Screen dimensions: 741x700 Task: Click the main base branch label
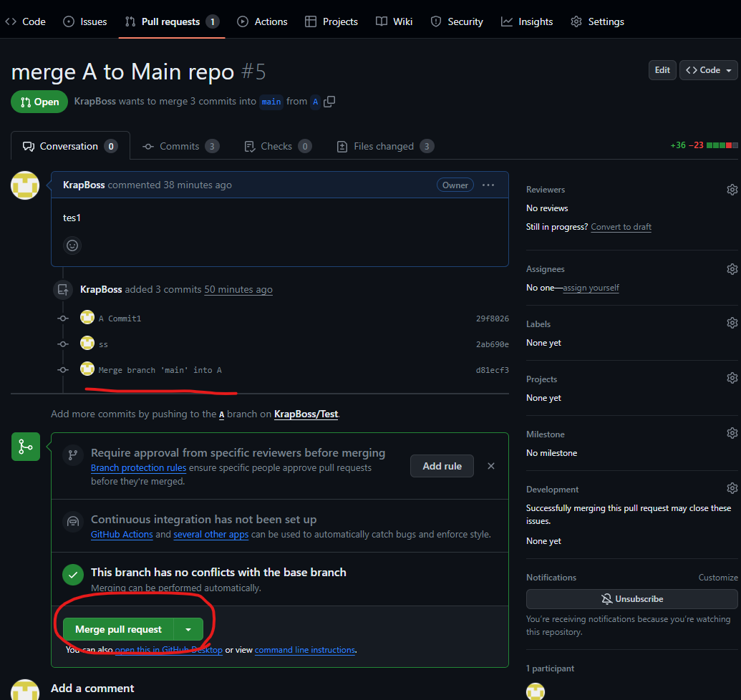pyautogui.click(x=271, y=102)
